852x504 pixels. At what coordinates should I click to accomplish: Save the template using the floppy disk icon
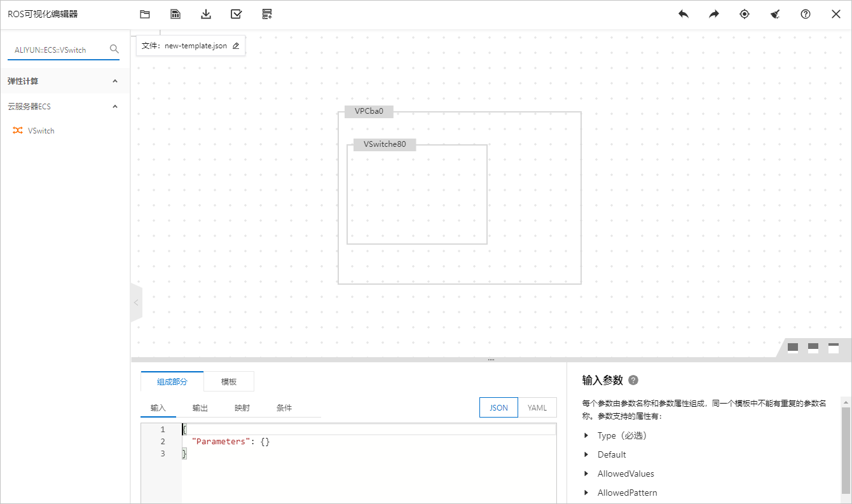[175, 14]
